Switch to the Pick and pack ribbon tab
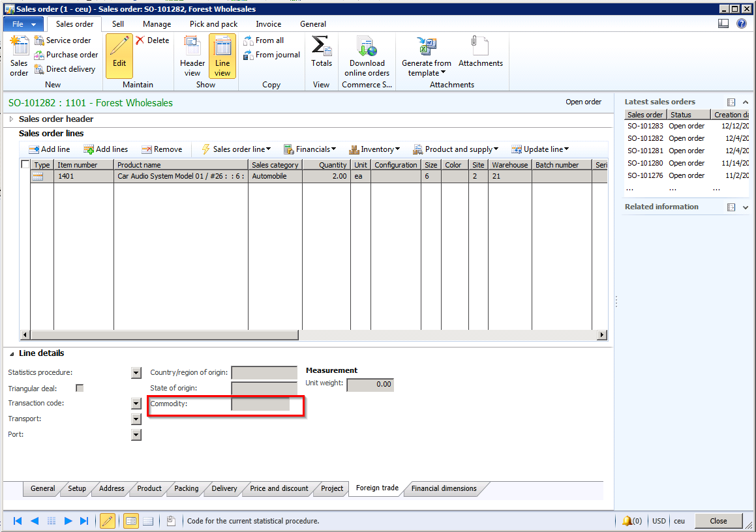The height and width of the screenshot is (532, 756). coord(213,24)
